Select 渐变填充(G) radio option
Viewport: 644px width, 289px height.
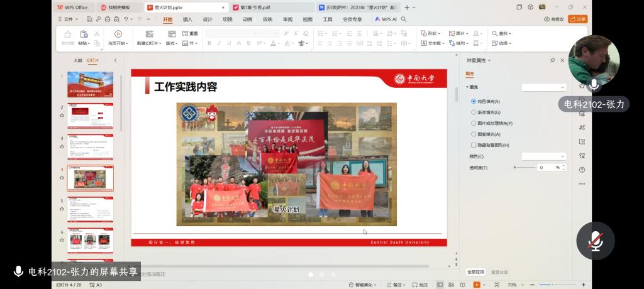[474, 112]
